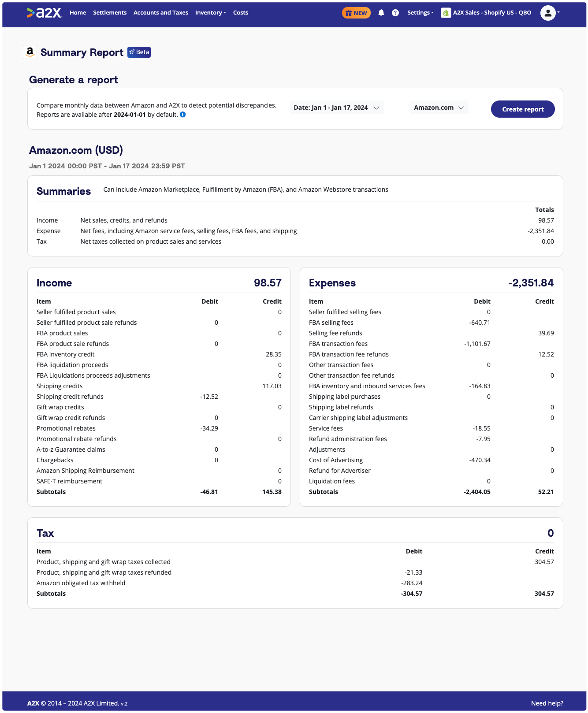Click 'Product, shipping and gift wrap taxes collected'
Image resolution: width=588 pixels, height=713 pixels.
(104, 562)
